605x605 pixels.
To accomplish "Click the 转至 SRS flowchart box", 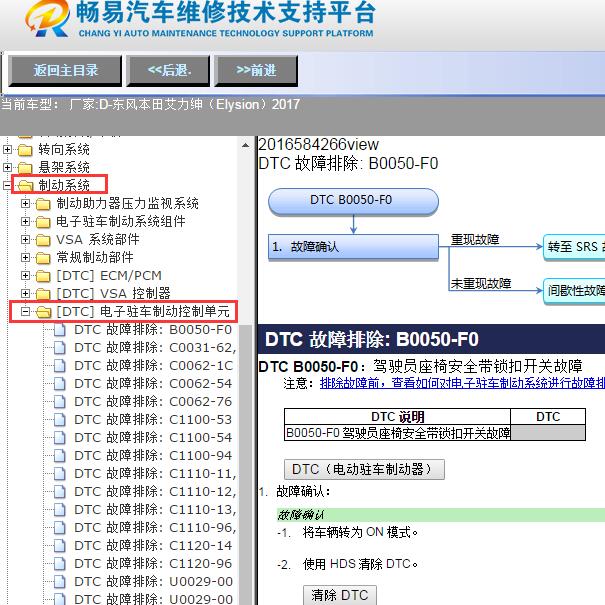I will pos(574,247).
